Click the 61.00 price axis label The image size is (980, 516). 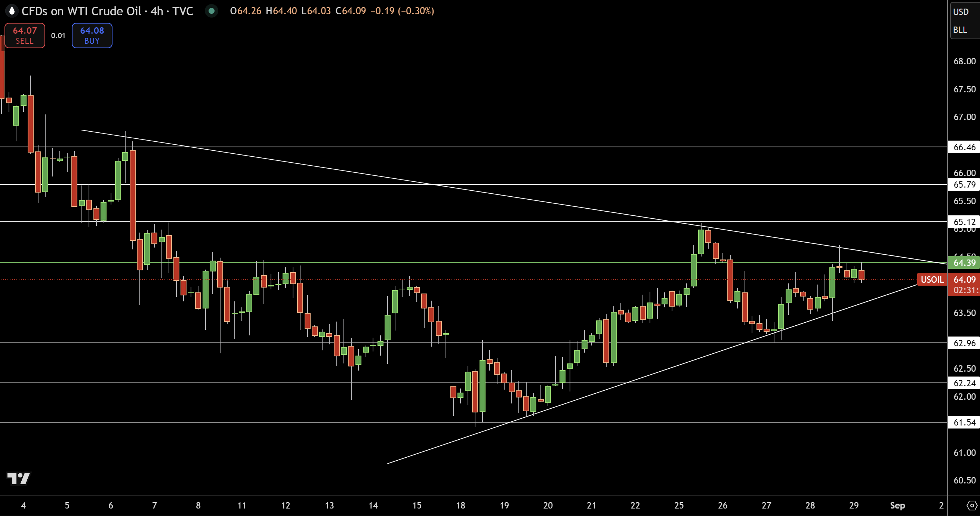pyautogui.click(x=964, y=453)
